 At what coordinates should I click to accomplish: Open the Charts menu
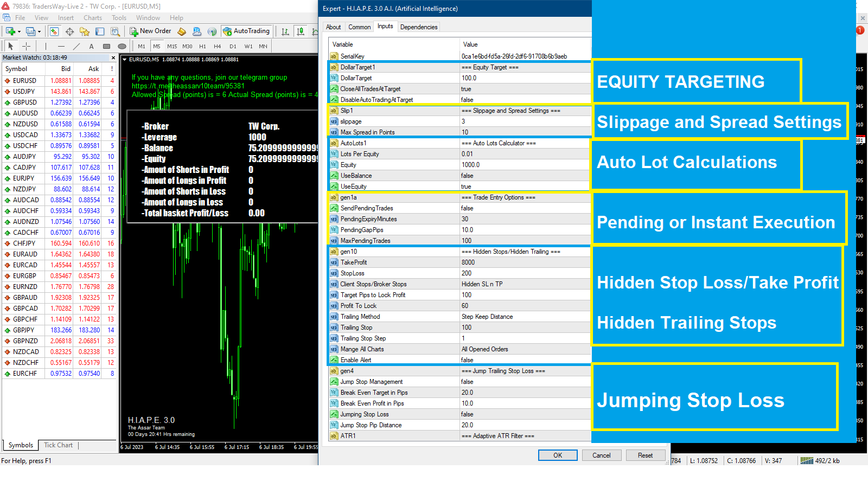coord(93,18)
